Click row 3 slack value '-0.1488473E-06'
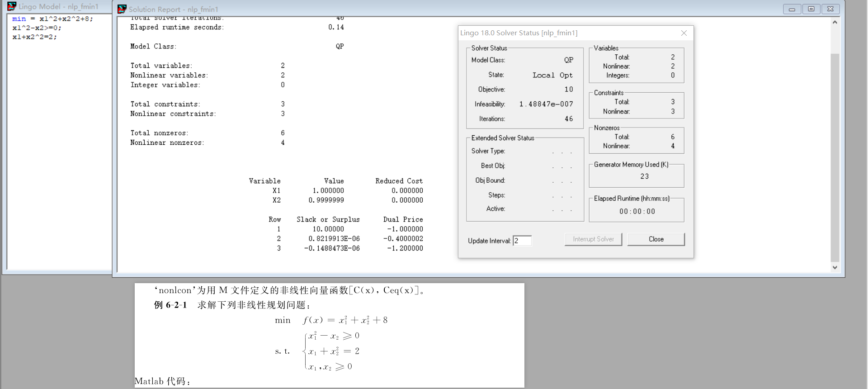868x389 pixels. (x=332, y=248)
